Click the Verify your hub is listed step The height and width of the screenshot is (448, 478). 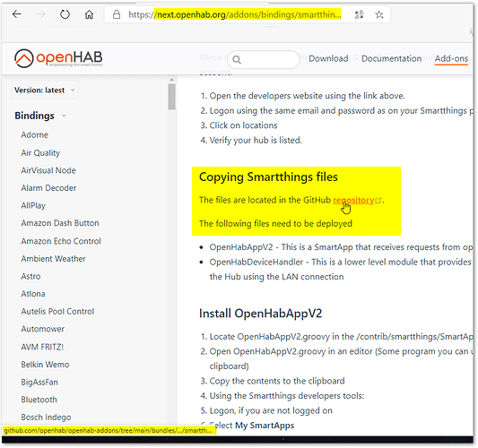pos(256,141)
